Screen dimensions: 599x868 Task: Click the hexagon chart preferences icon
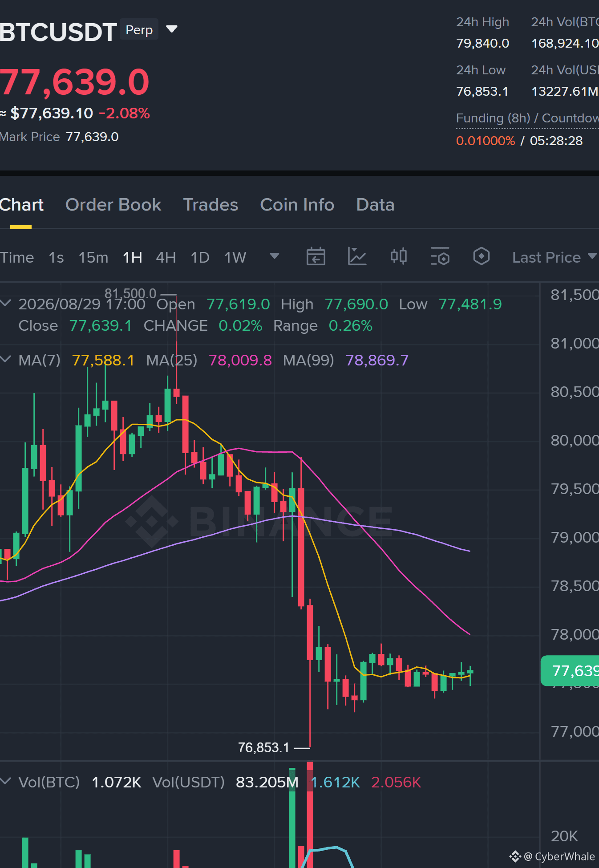(x=482, y=256)
